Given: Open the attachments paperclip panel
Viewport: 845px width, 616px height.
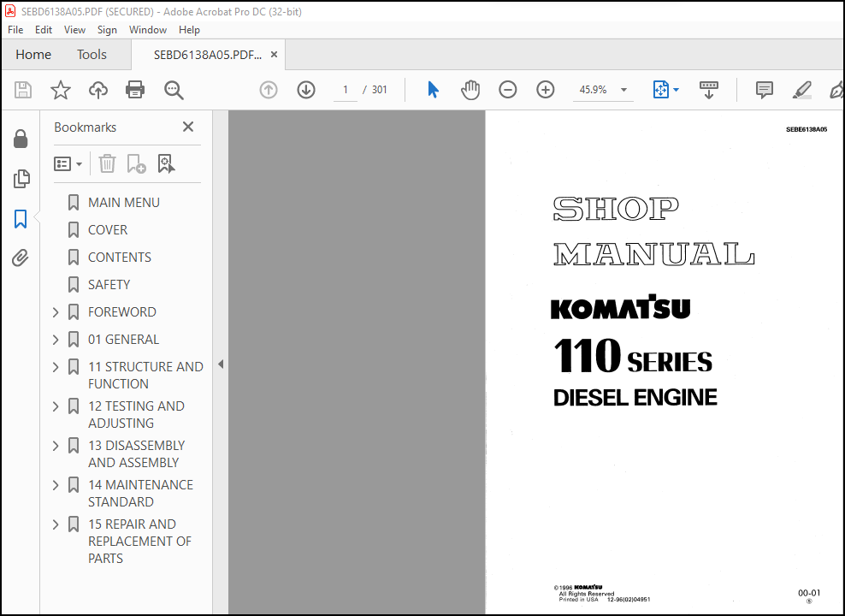Looking at the screenshot, I should [x=21, y=258].
